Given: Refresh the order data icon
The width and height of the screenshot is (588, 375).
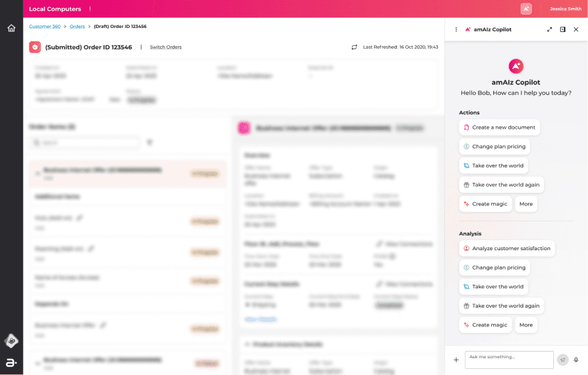Looking at the screenshot, I should click(354, 47).
